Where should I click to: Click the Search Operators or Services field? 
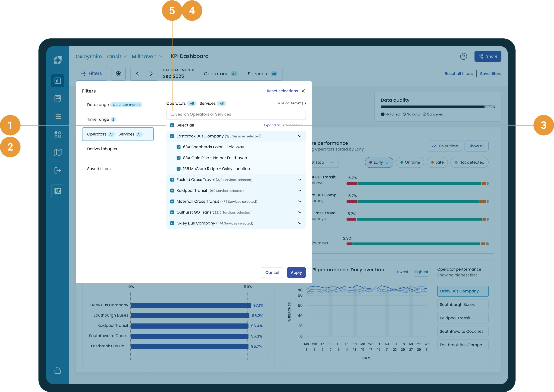pos(236,114)
